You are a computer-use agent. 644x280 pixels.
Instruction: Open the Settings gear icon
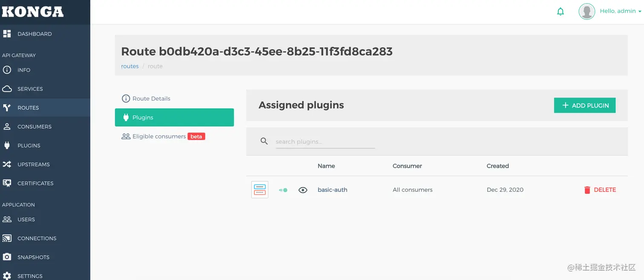pos(7,276)
